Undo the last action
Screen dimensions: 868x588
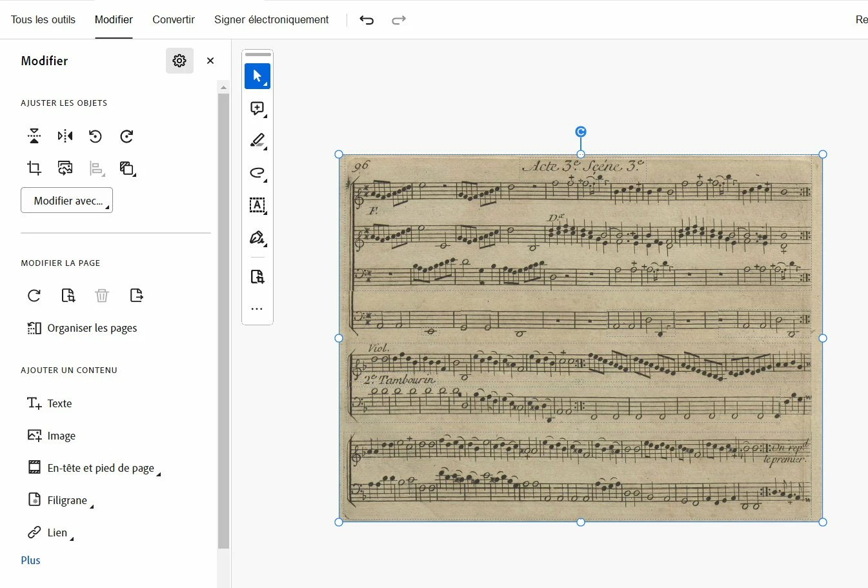click(x=367, y=20)
